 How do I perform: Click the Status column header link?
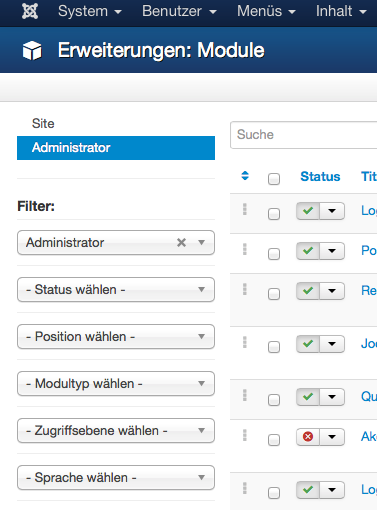tap(320, 176)
